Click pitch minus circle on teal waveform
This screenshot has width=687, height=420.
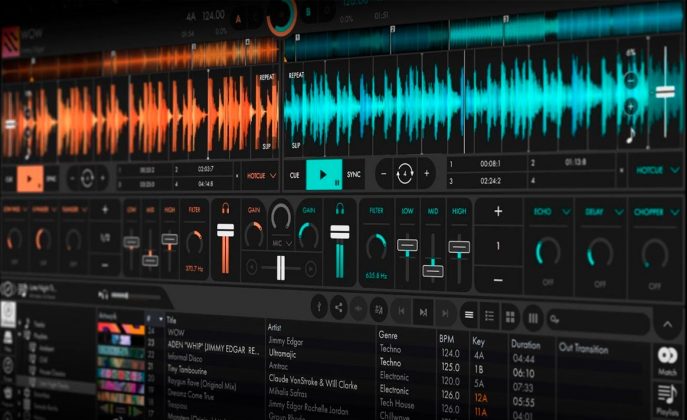630,80
